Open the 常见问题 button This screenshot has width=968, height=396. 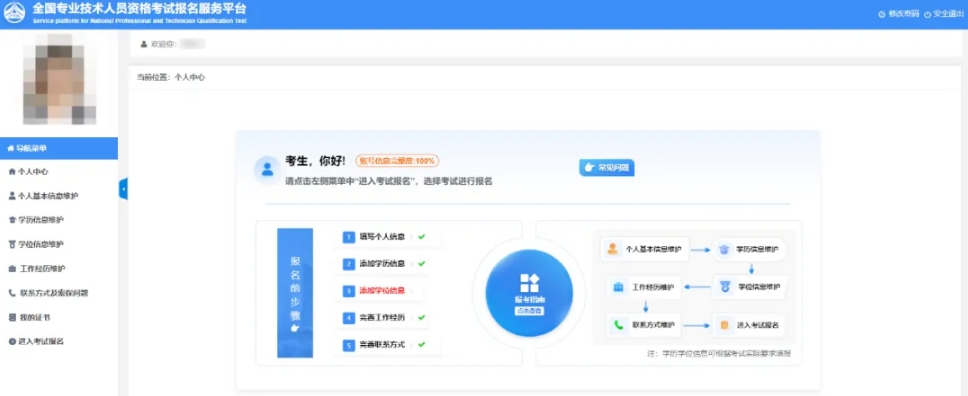point(606,167)
